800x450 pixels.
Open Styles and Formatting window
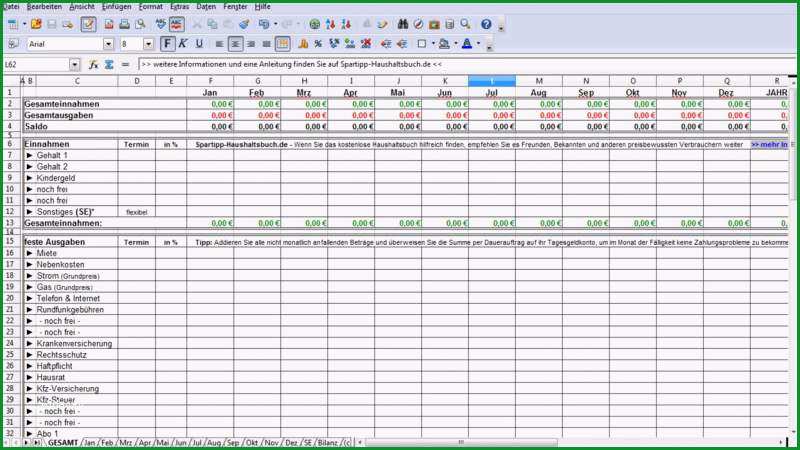[x=13, y=44]
